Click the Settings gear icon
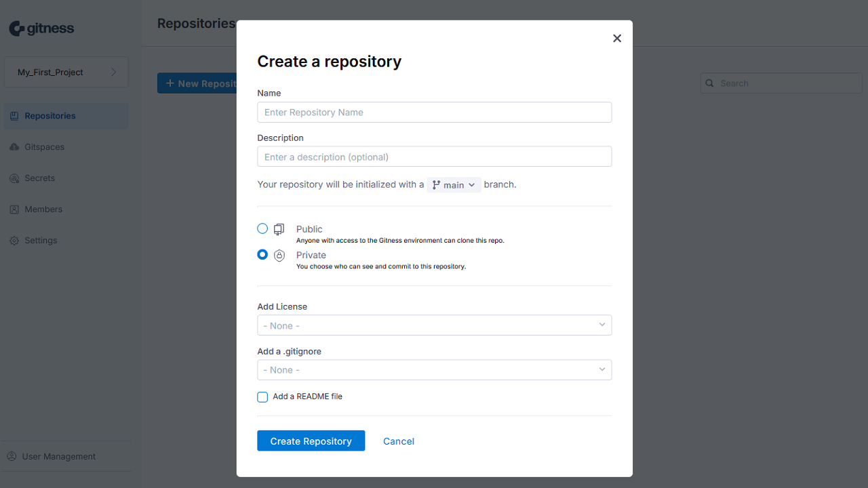The width and height of the screenshot is (868, 488). [14, 241]
